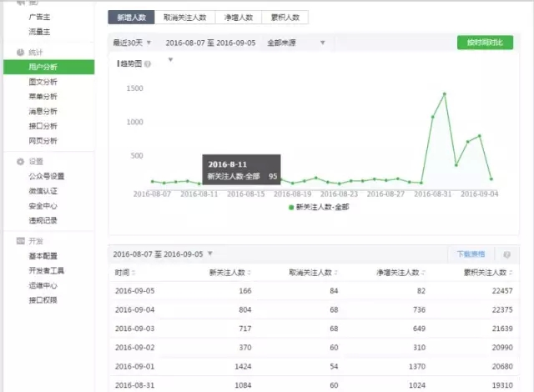This screenshot has height=392, width=534.
Task: Open 图文分析 in the sidebar
Action: pos(43,82)
